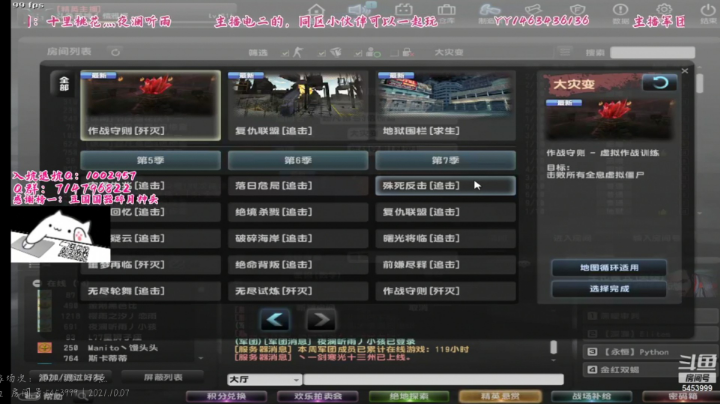Click the 大灾变 filter label
Screen dimensions: 720x404
point(449,52)
